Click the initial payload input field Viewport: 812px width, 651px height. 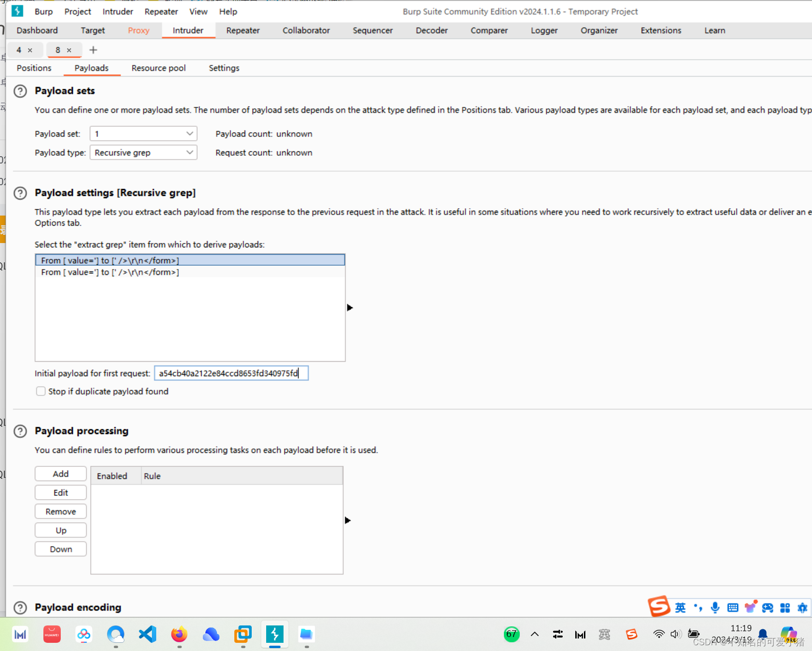(x=231, y=373)
